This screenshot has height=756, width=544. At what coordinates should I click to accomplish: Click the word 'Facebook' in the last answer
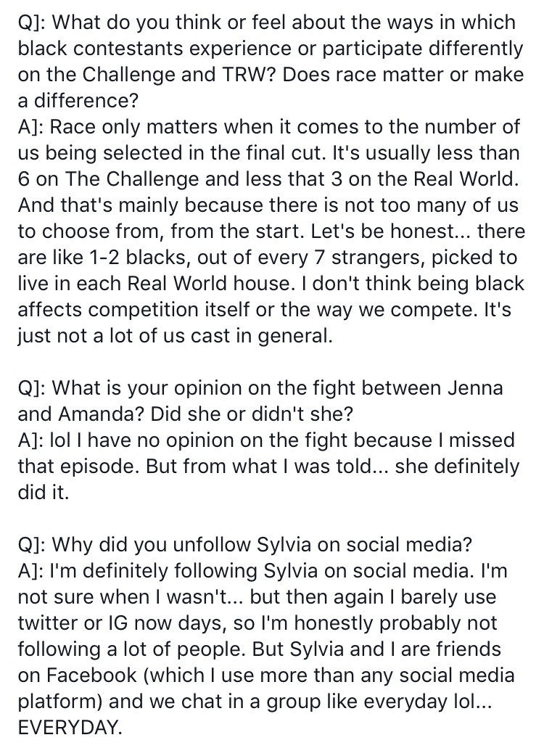(91, 675)
